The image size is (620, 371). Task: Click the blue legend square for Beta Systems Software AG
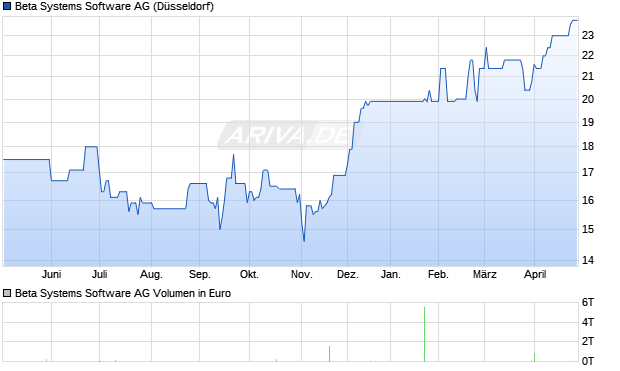7,6
